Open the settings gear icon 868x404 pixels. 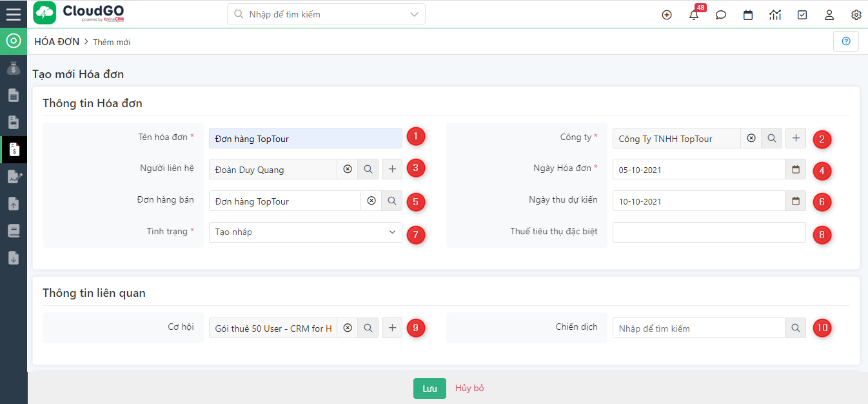pyautogui.click(x=856, y=15)
